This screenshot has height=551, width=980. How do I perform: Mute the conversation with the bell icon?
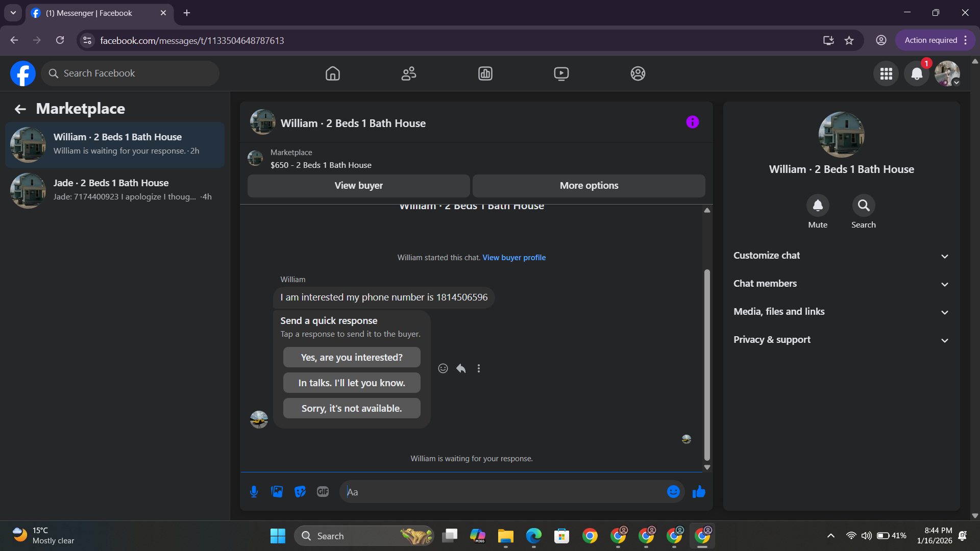point(817,206)
